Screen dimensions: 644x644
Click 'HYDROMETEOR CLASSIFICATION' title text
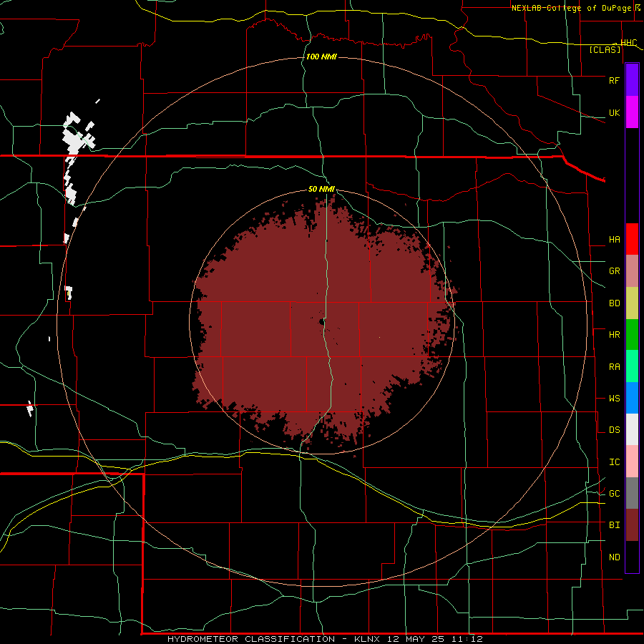251,639
